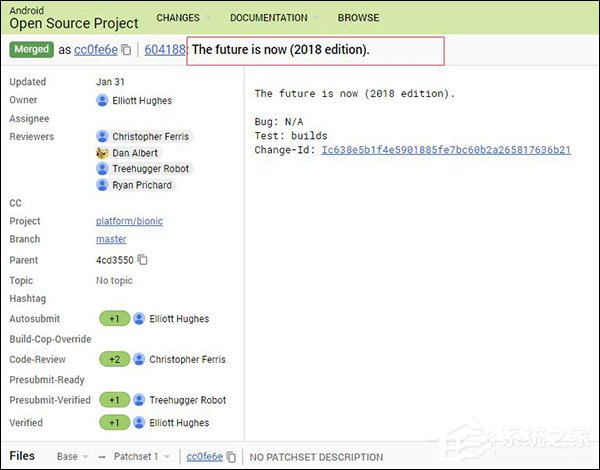Click Christopher Ferris reviewer avatar icon
Image resolution: width=600 pixels, height=470 pixels.
tap(102, 136)
